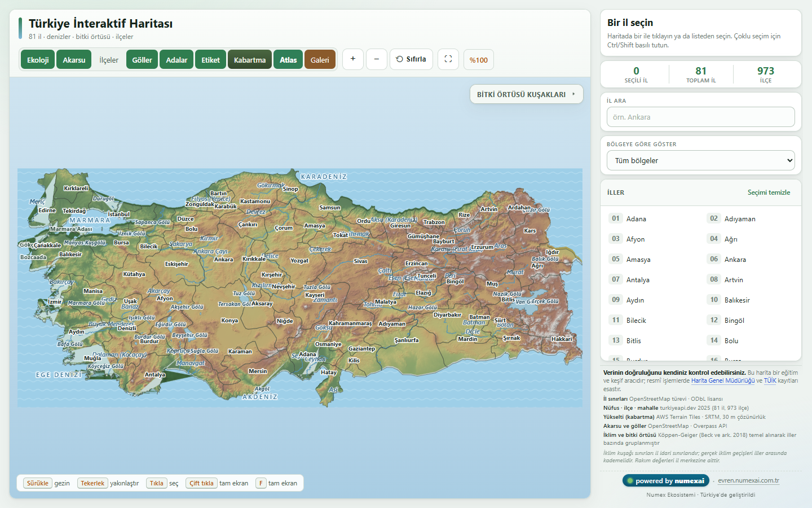Select Adana in the province list
This screenshot has height=508, width=812.
[x=652, y=218]
